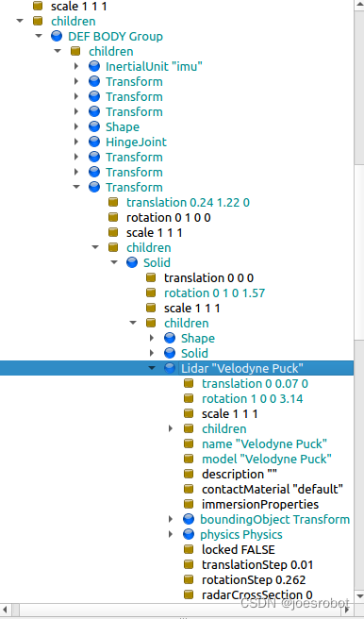Click the boundingObject Transform sphere icon
364x619 pixels.
tap(189, 519)
